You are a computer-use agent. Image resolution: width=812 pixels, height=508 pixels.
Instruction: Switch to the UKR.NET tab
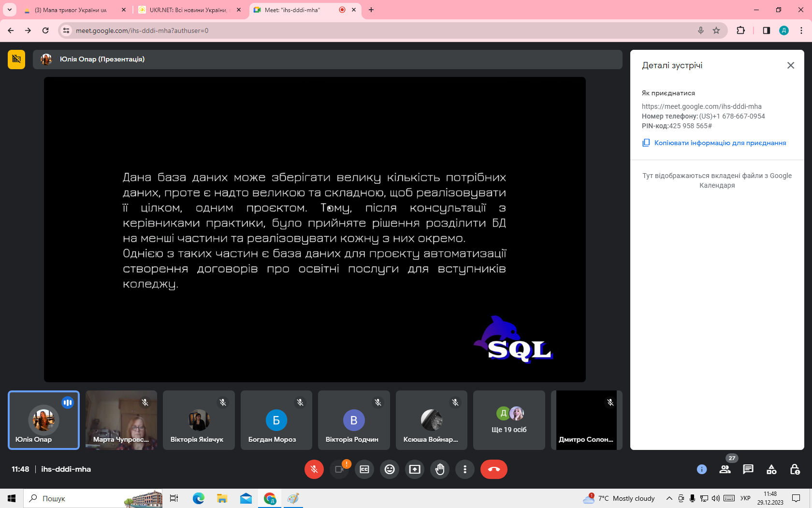coord(188,10)
